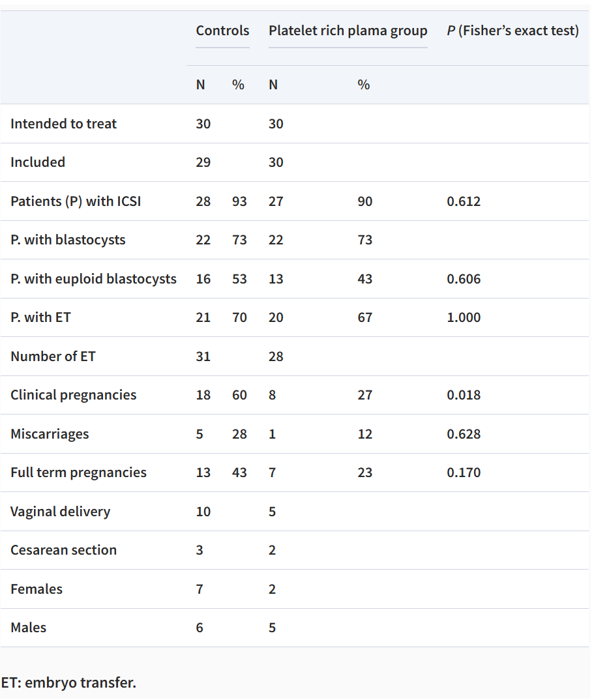Click the Vaginal delivery row label
The height and width of the screenshot is (700, 592).
coord(60,512)
